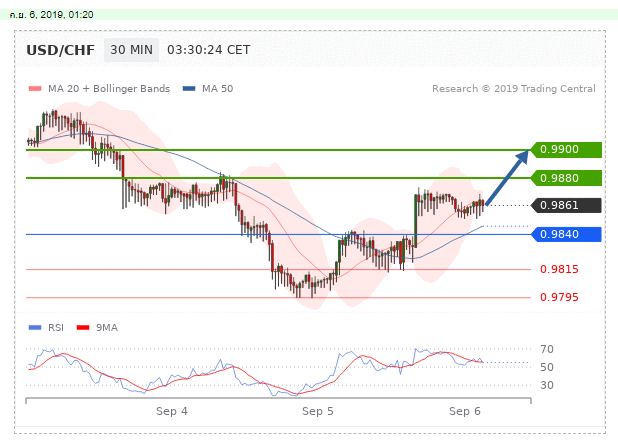Screen dimensions: 618x448
Task: Click the RSI 30 level label
Action: pyautogui.click(x=547, y=385)
